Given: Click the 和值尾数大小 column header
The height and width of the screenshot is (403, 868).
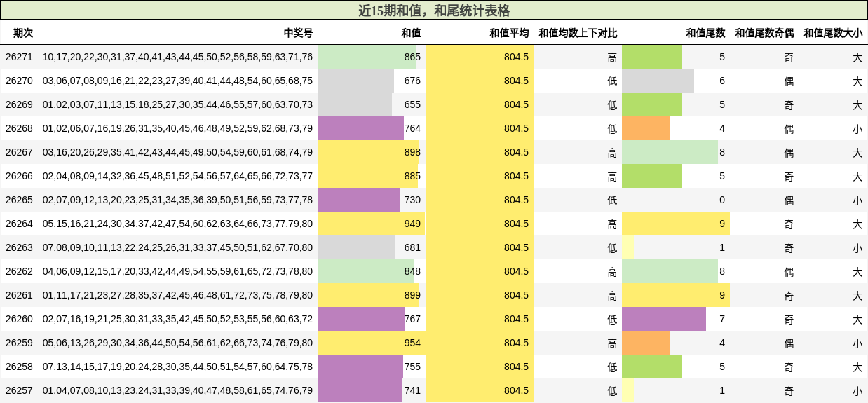Looking at the screenshot, I should tap(833, 33).
